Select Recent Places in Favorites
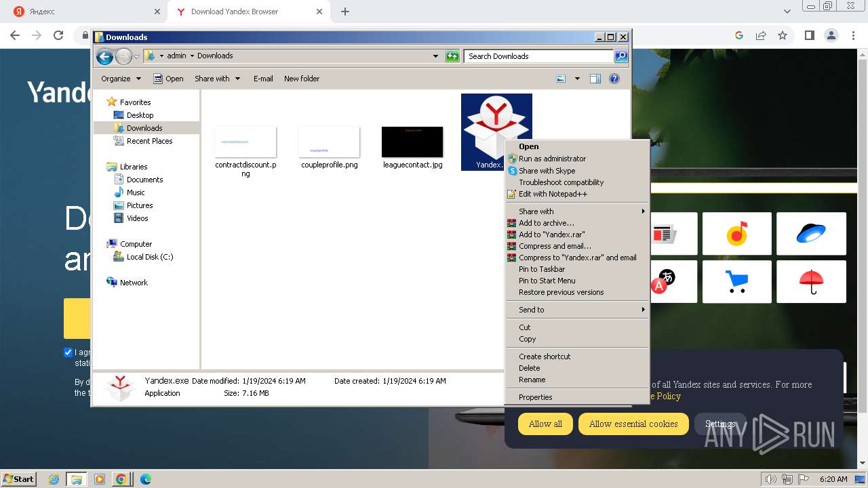 (x=143, y=141)
